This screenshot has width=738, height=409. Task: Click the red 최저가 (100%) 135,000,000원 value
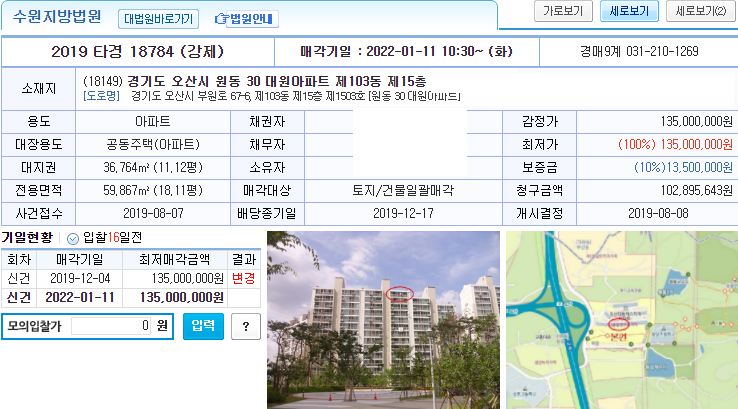tap(675, 144)
